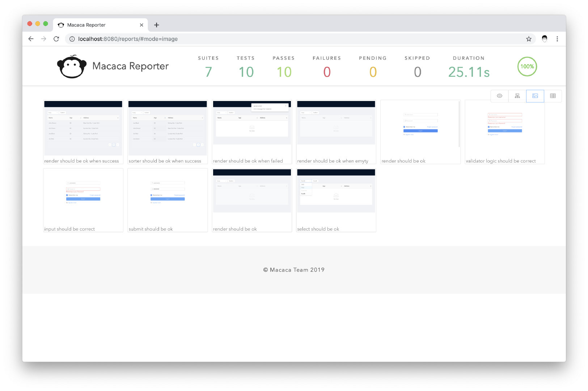
Task: Open the Chrome profile avatar
Action: (544, 39)
